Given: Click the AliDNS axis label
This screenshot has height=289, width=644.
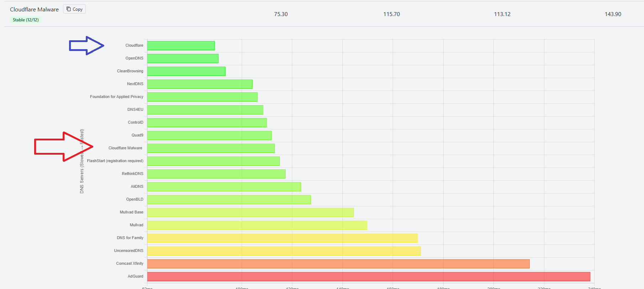Looking at the screenshot, I should pyautogui.click(x=137, y=187).
